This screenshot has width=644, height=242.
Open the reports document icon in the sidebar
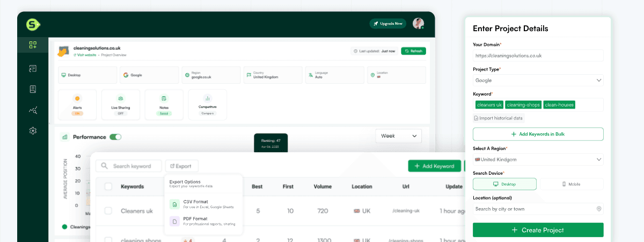click(33, 89)
